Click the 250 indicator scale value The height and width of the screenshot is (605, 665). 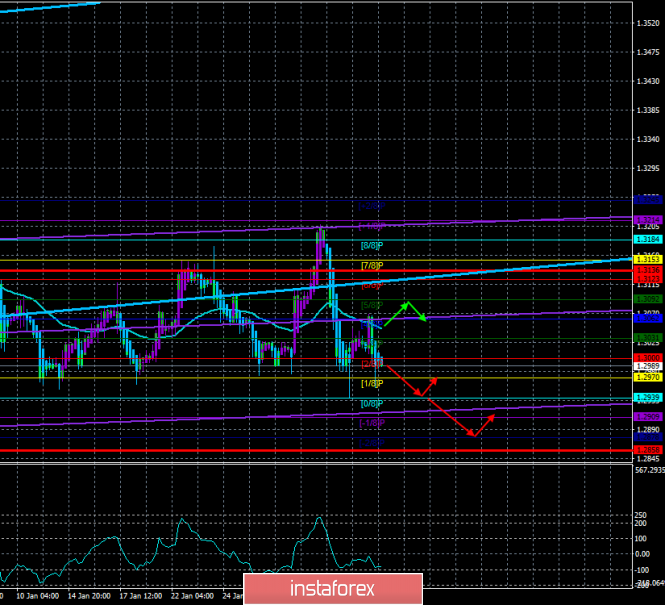tap(640, 515)
